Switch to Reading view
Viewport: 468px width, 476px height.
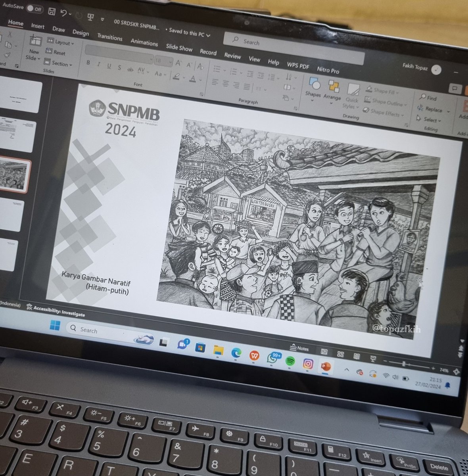356,357
